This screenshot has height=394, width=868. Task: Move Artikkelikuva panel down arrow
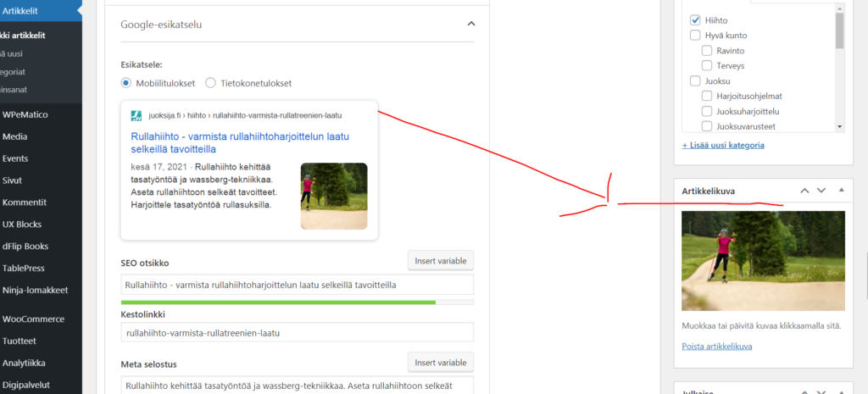(821, 191)
